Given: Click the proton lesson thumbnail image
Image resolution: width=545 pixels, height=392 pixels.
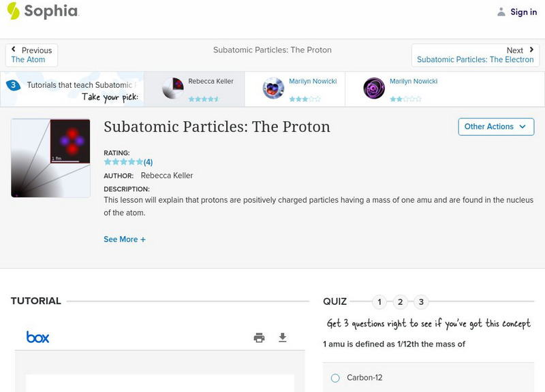Looking at the screenshot, I should point(51,158).
